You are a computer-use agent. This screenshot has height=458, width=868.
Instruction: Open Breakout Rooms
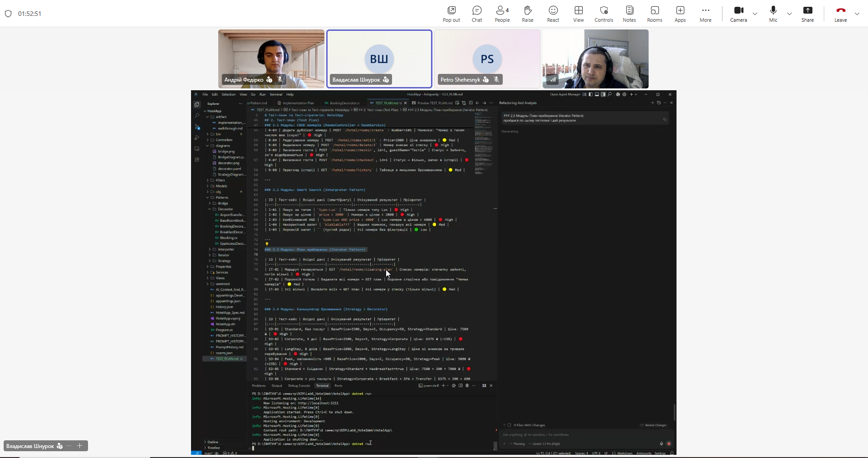coord(654,14)
